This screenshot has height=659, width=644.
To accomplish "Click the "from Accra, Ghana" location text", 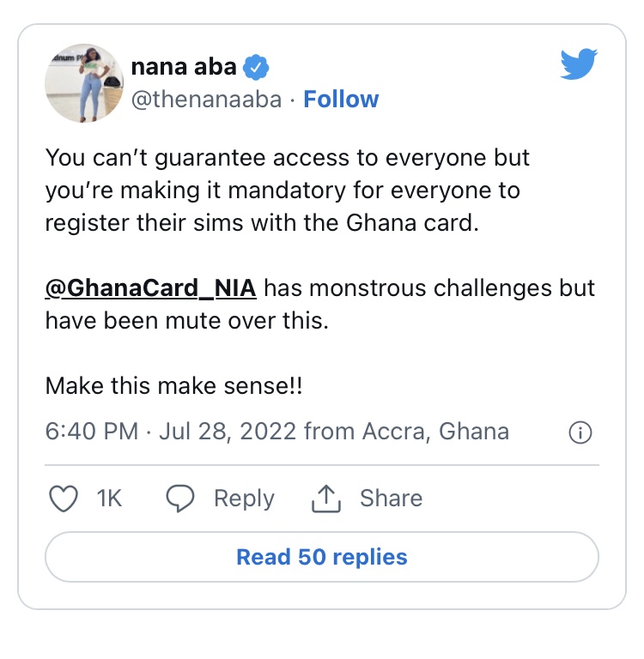I will click(x=406, y=431).
